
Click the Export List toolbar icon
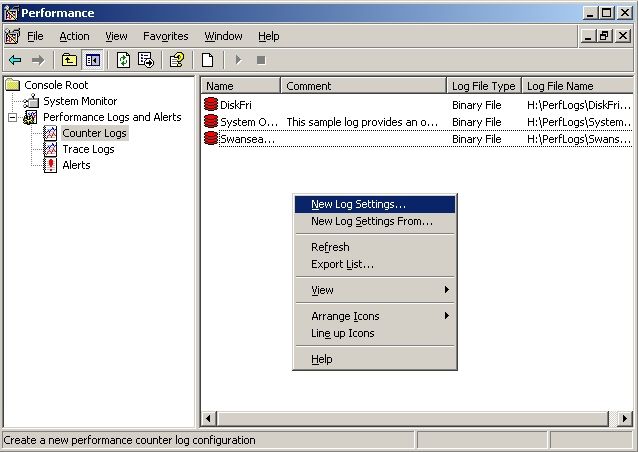point(146,60)
